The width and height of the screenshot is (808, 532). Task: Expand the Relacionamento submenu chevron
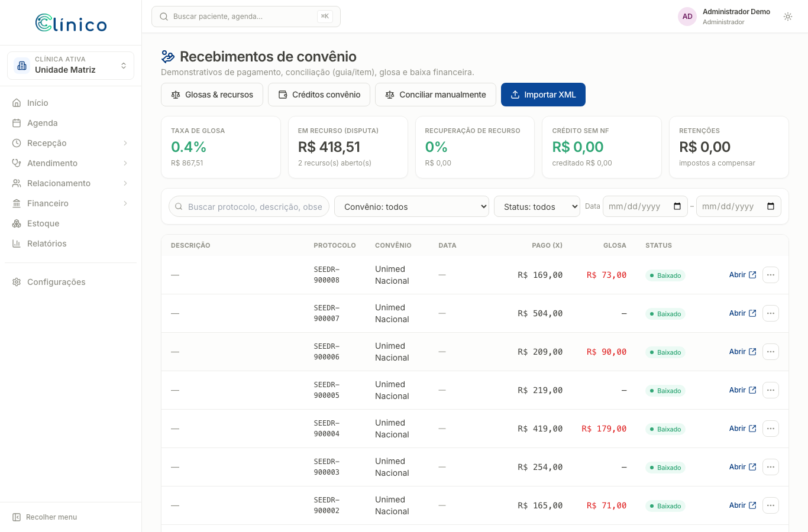pyautogui.click(x=125, y=183)
